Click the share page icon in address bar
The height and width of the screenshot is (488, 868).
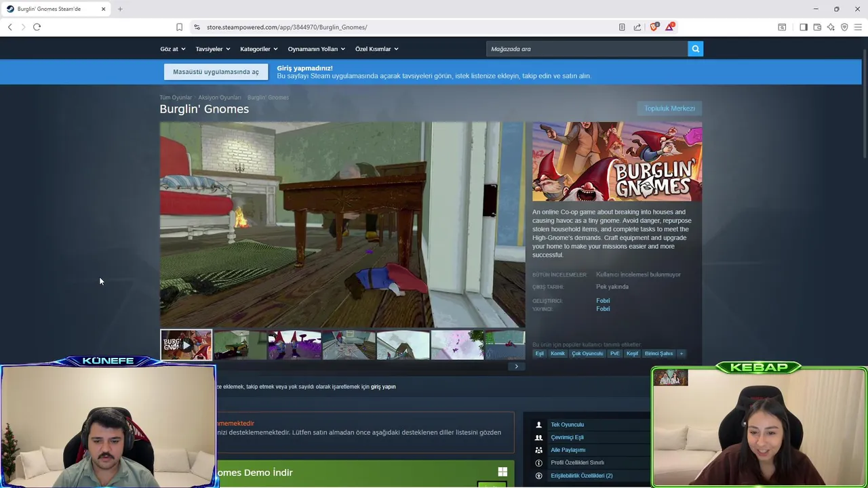click(x=637, y=27)
